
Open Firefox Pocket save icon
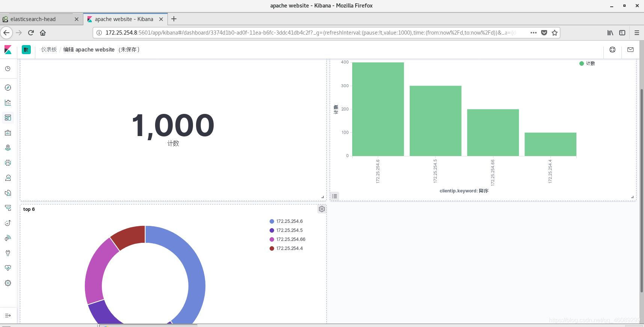pos(544,33)
